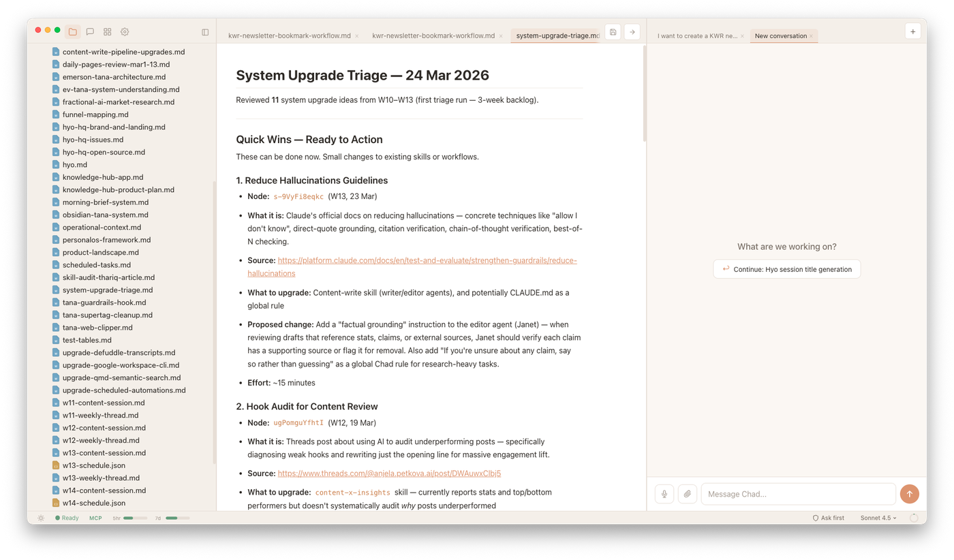Open the threads.com anjela.petkova.ai post link

coord(389,473)
